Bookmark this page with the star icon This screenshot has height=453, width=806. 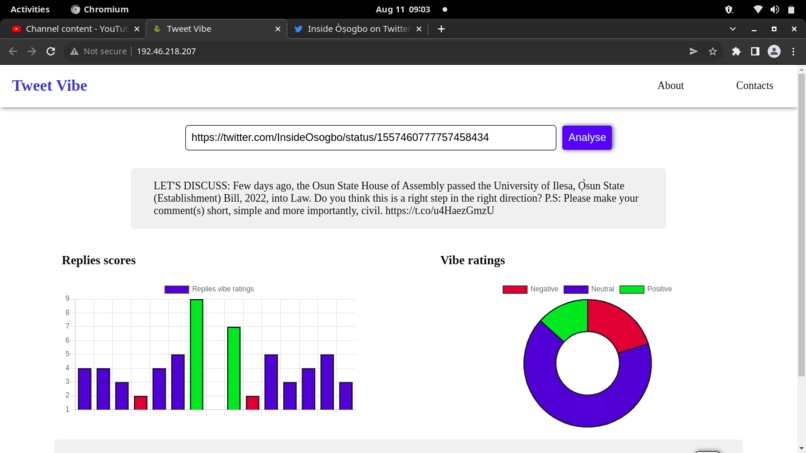pos(712,51)
